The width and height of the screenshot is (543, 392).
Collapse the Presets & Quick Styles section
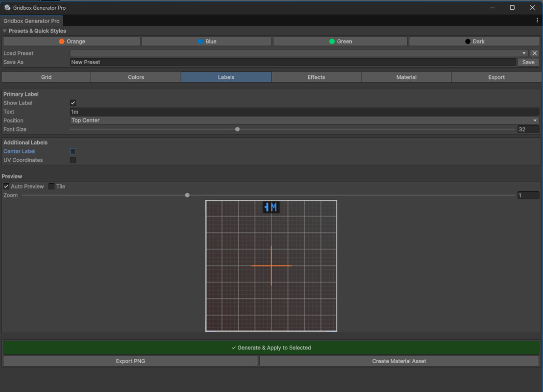pyautogui.click(x=4, y=30)
